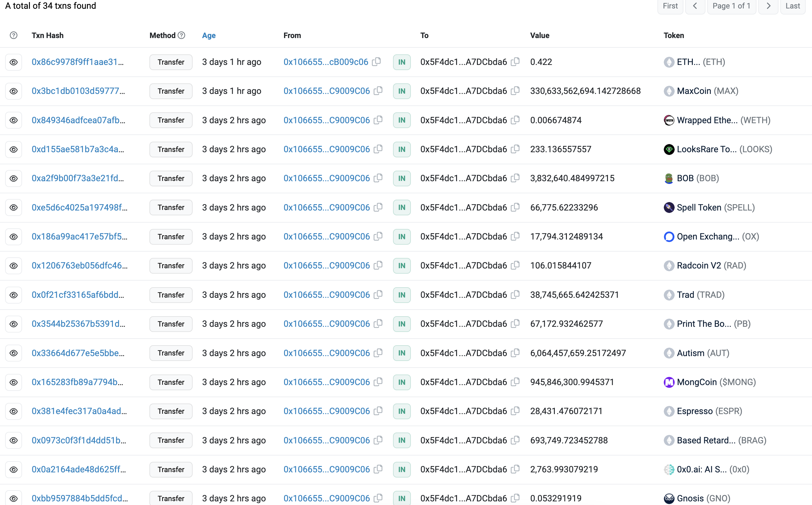Open transaction 0x3544b25367b5391d
Viewport: 812px width, 505px height.
(78, 324)
